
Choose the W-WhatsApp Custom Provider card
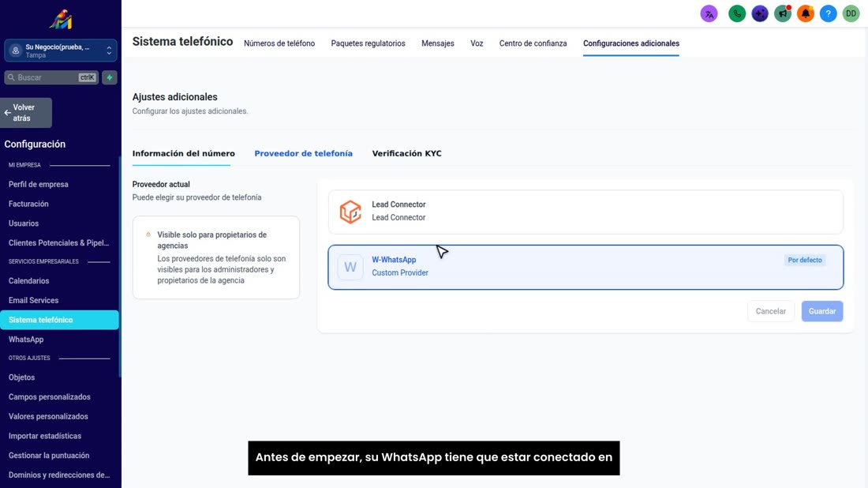pos(586,267)
